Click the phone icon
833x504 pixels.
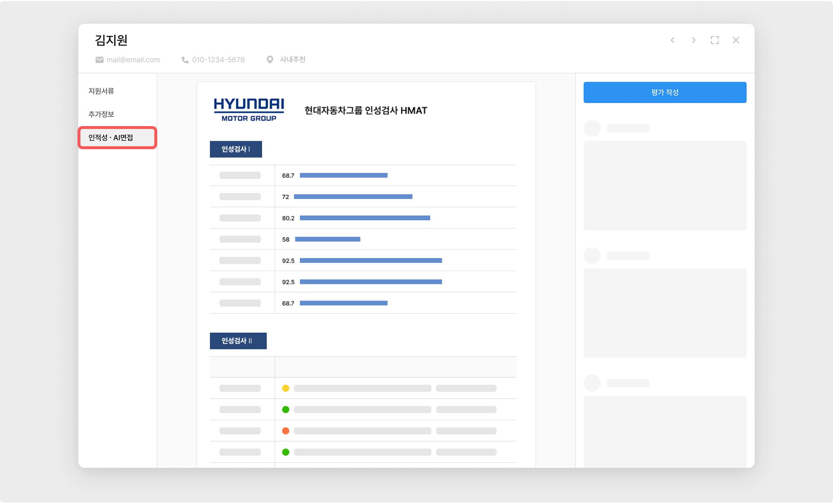coord(185,60)
